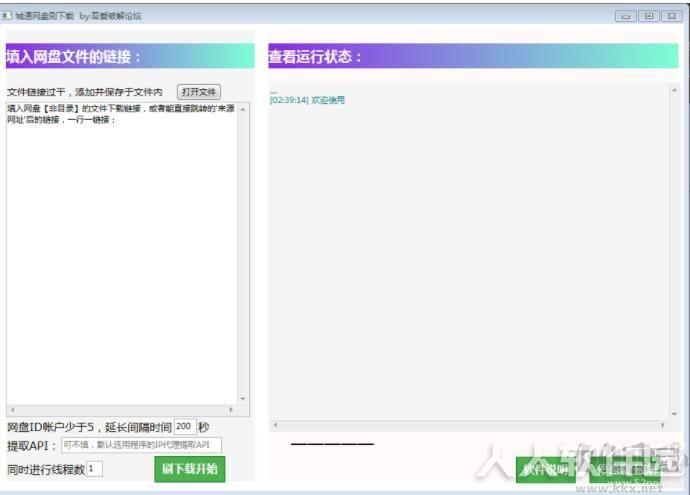Click right arrow of links box horizontal scrollbar

pyautogui.click(x=231, y=410)
